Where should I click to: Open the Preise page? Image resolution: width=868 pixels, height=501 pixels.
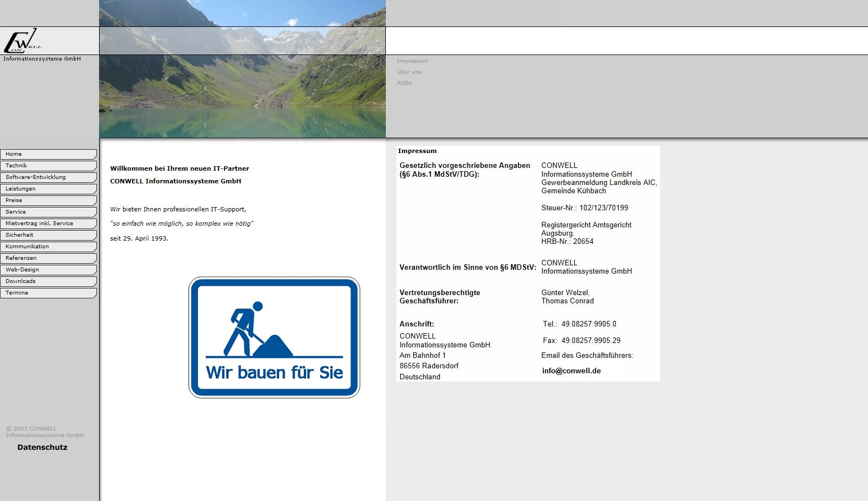48,200
